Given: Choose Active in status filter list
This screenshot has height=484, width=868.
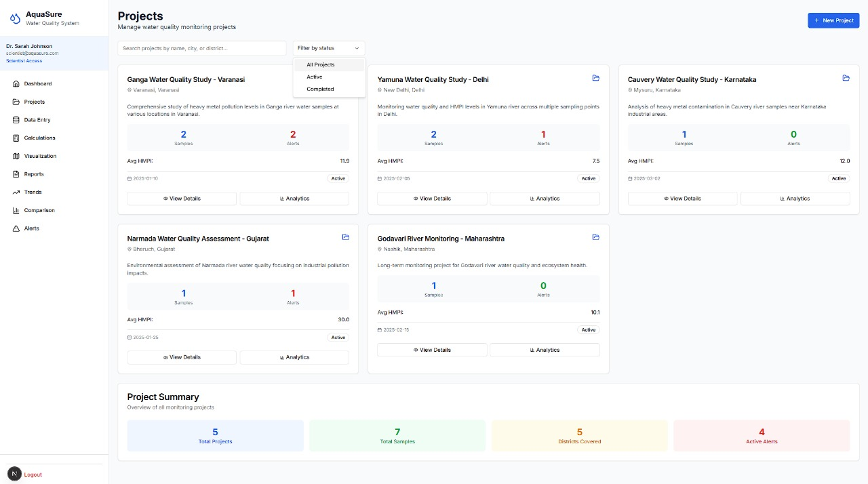Looking at the screenshot, I should click(315, 77).
